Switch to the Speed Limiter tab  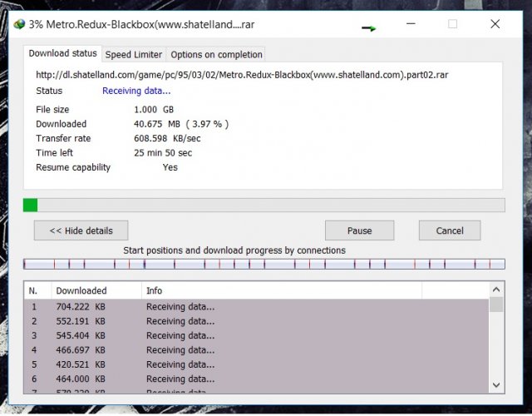[x=134, y=55]
